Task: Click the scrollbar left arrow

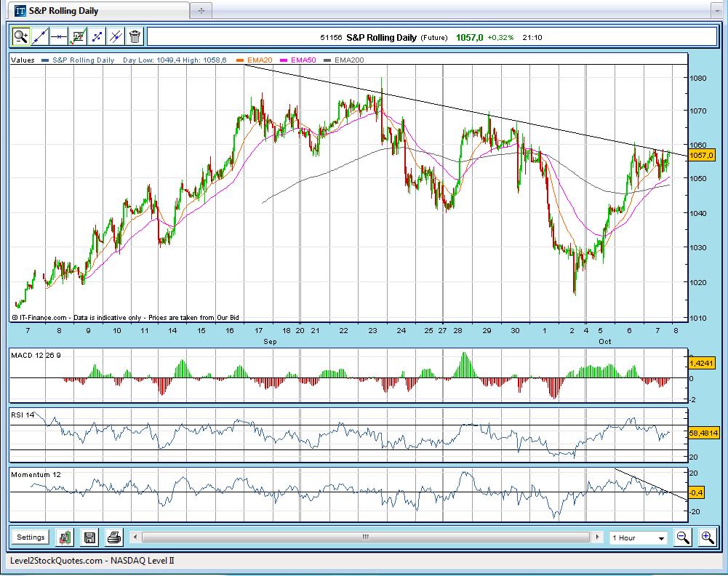Action: [135, 537]
